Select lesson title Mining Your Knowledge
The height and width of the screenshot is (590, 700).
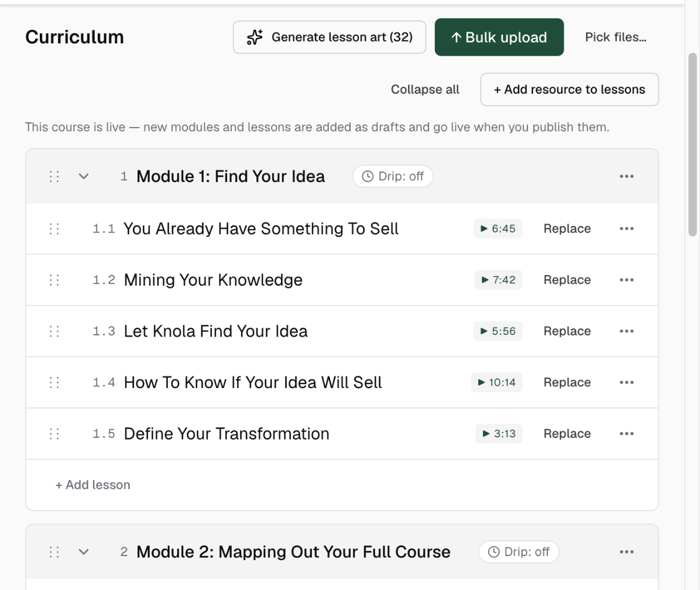pos(213,280)
